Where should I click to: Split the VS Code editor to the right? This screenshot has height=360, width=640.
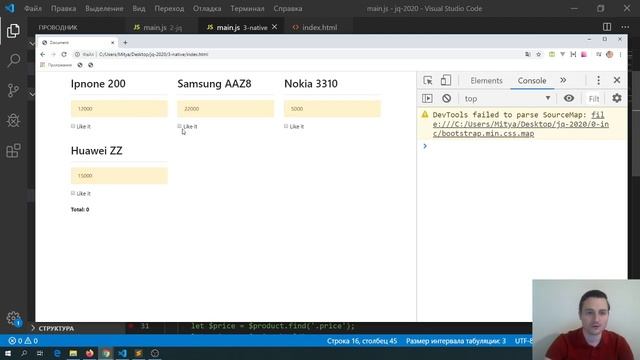coord(607,27)
